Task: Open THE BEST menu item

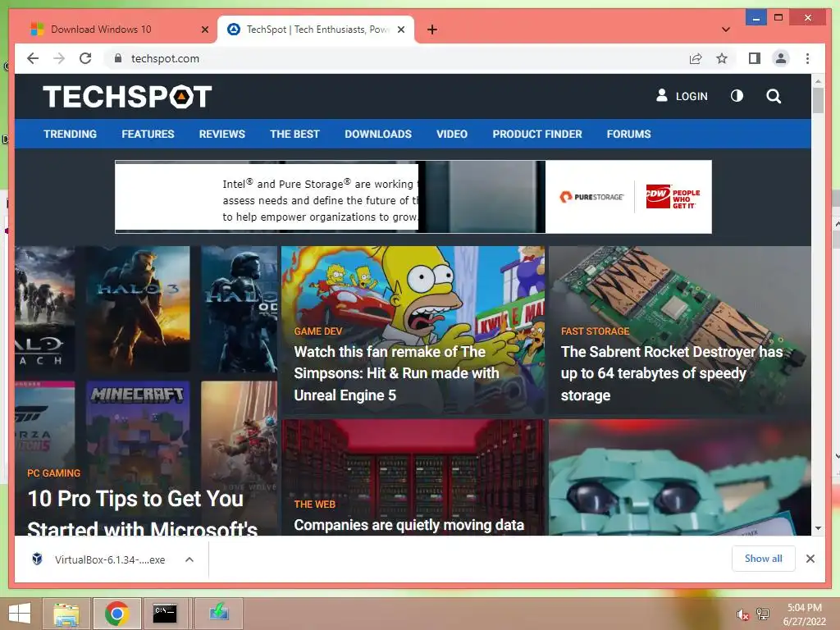Action: [x=294, y=134]
